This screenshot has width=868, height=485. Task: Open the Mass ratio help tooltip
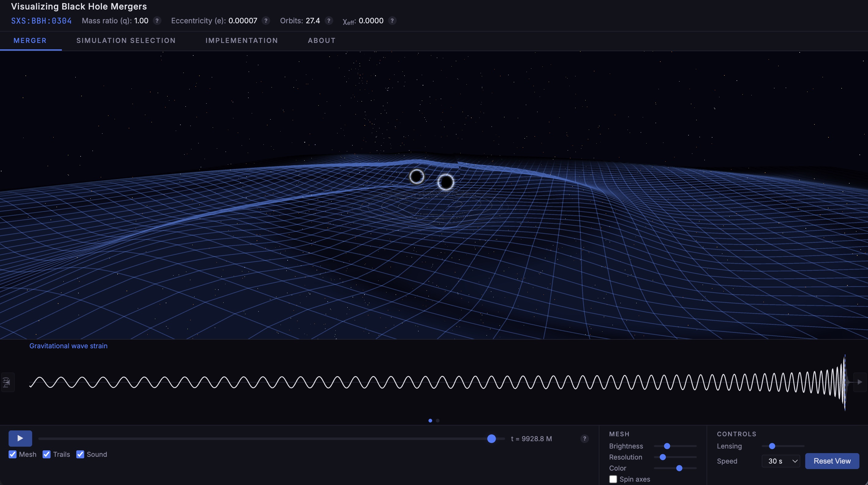(x=157, y=21)
